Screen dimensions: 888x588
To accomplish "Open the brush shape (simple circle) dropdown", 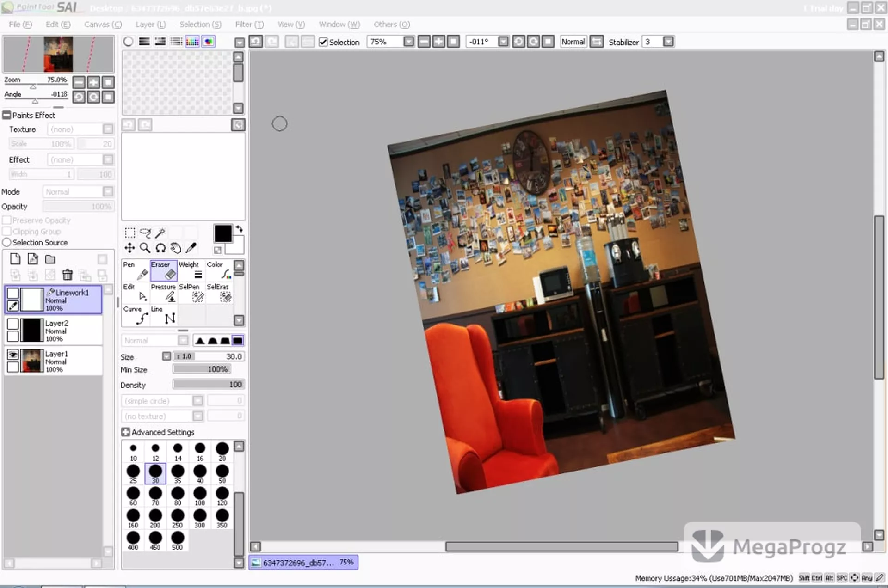I will point(197,401).
